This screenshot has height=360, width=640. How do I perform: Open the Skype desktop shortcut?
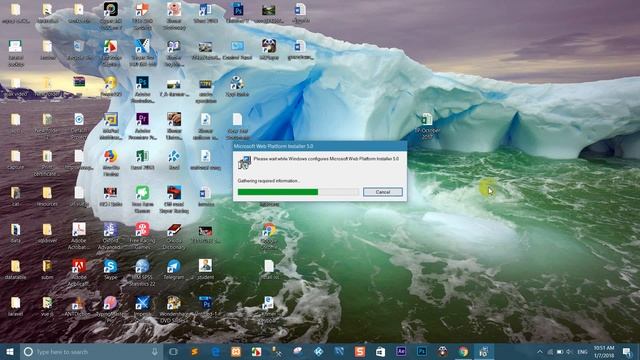pos(110,269)
